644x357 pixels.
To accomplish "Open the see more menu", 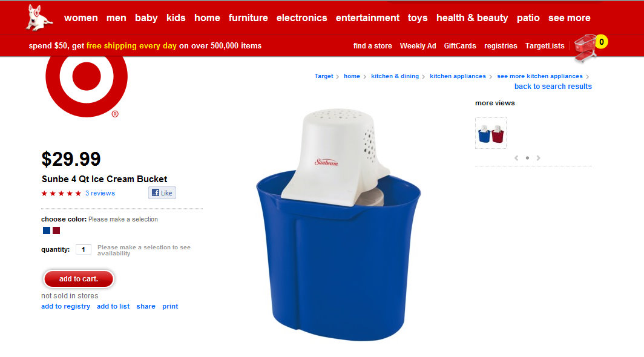I will 569,18.
